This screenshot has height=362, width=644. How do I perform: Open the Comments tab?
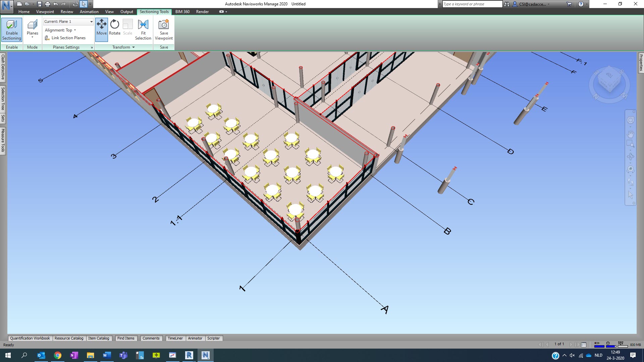click(151, 338)
